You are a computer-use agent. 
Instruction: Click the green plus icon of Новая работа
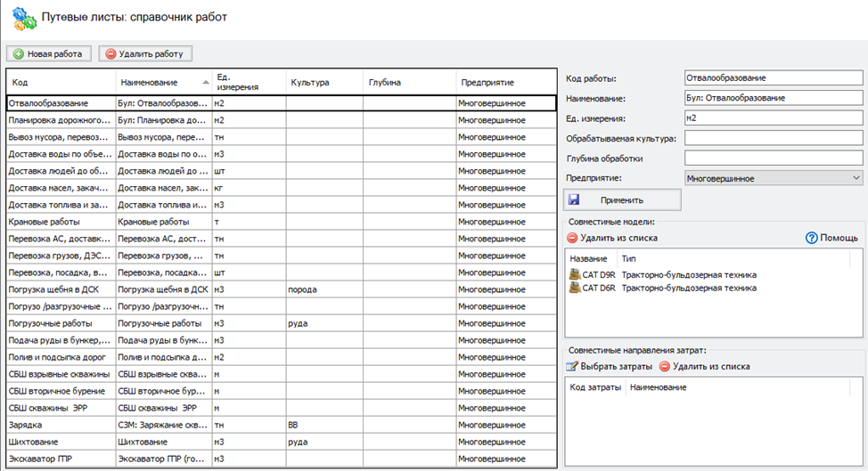coord(18,54)
